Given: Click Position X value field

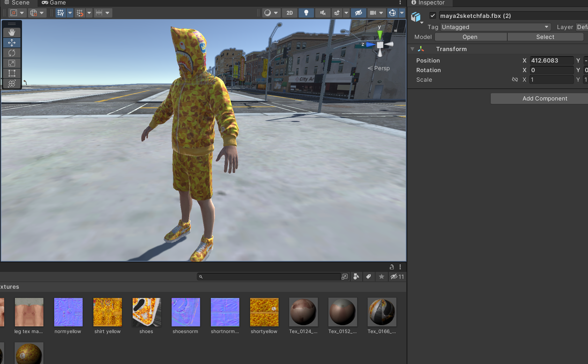Looking at the screenshot, I should (551, 61).
